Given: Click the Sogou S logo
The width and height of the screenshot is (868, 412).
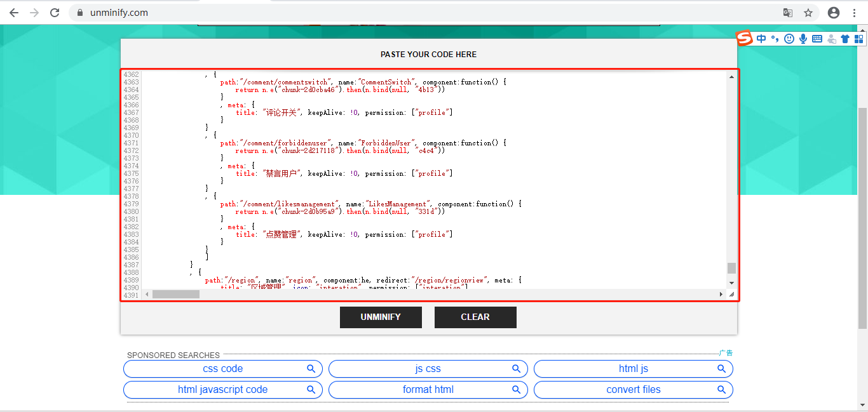Looking at the screenshot, I should [744, 38].
